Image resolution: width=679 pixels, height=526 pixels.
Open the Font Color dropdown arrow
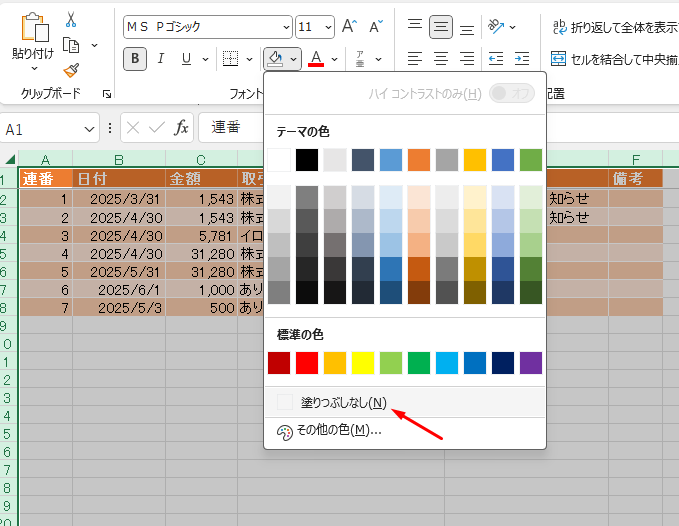click(334, 59)
